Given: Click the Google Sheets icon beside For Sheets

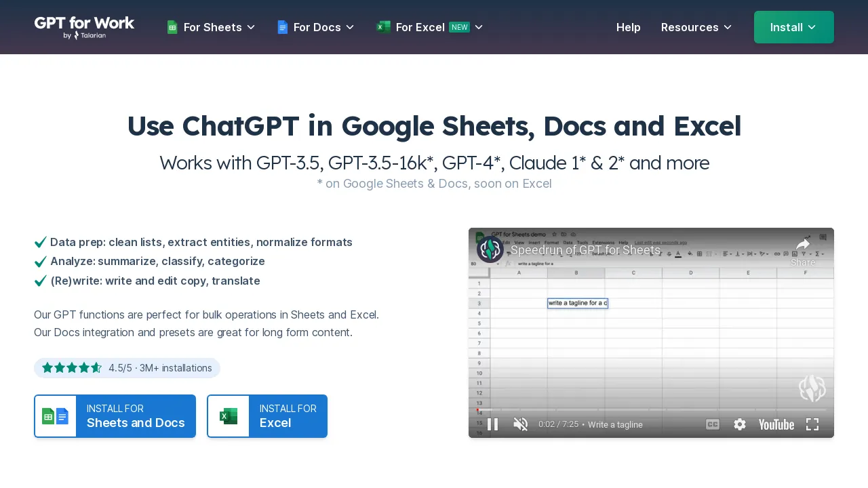Looking at the screenshot, I should [172, 27].
